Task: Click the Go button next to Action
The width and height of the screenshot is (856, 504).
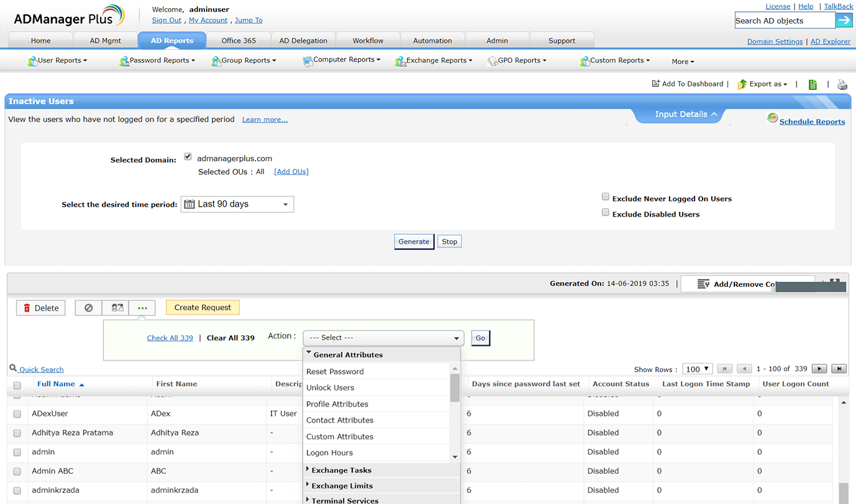Action: coord(480,338)
